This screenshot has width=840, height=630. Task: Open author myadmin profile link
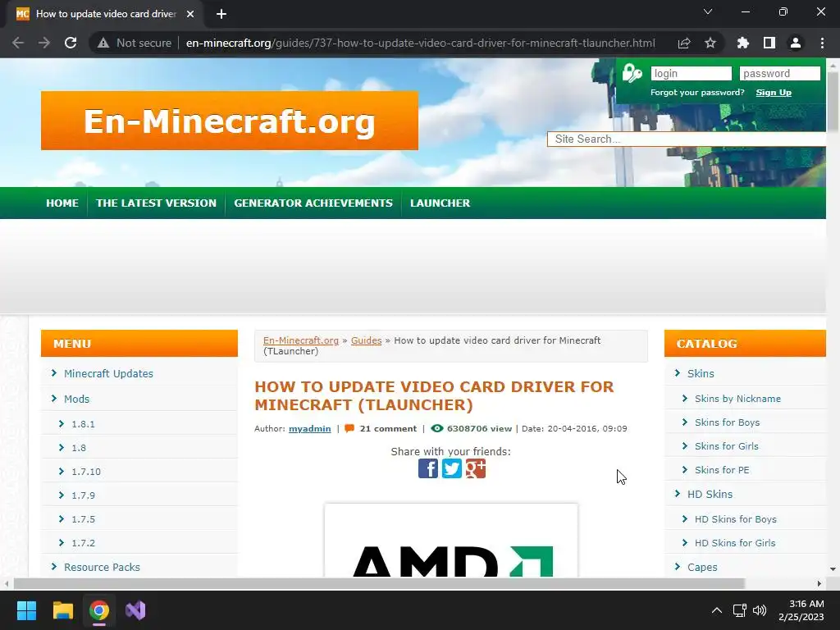point(309,428)
